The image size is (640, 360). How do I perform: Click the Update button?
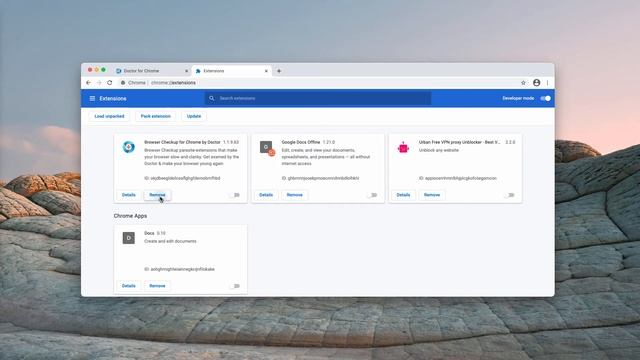point(194,116)
